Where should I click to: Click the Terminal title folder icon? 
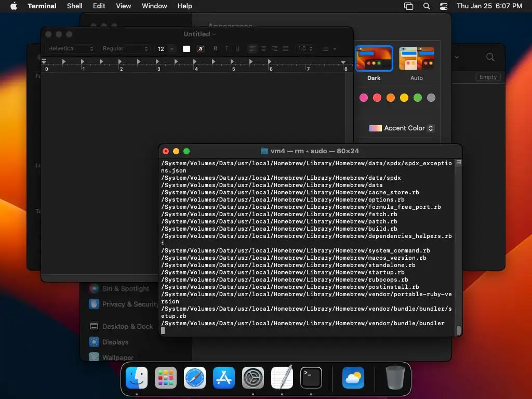264,151
